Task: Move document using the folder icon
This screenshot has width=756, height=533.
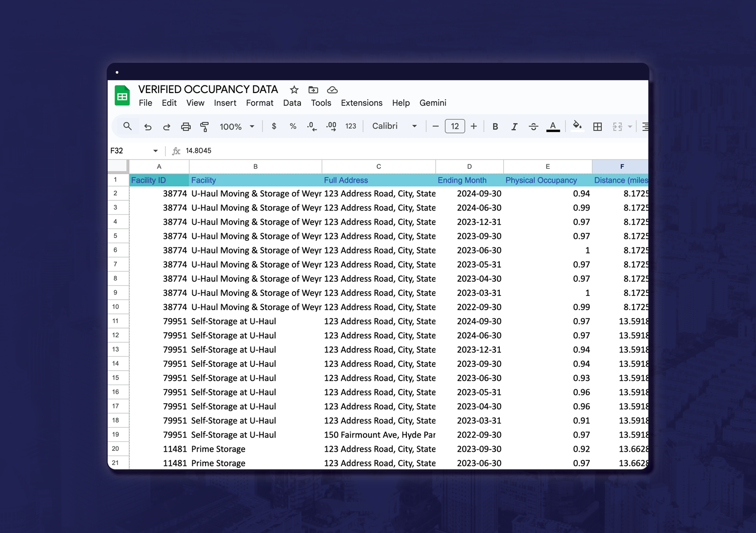Action: point(313,90)
